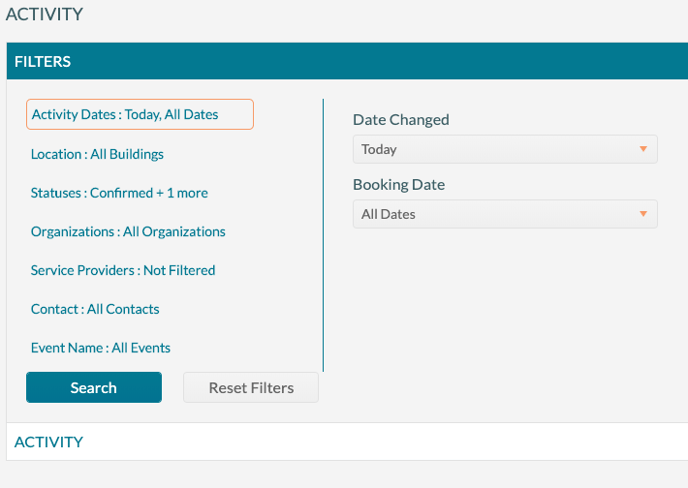The image size is (688, 488).
Task: Click the Reset Filters button
Action: [x=251, y=388]
